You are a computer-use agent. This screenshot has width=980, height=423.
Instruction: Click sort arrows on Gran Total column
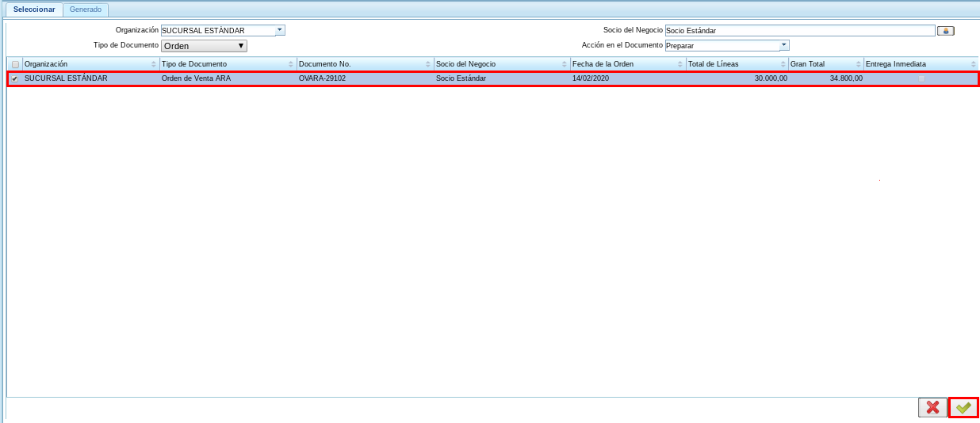click(858, 64)
